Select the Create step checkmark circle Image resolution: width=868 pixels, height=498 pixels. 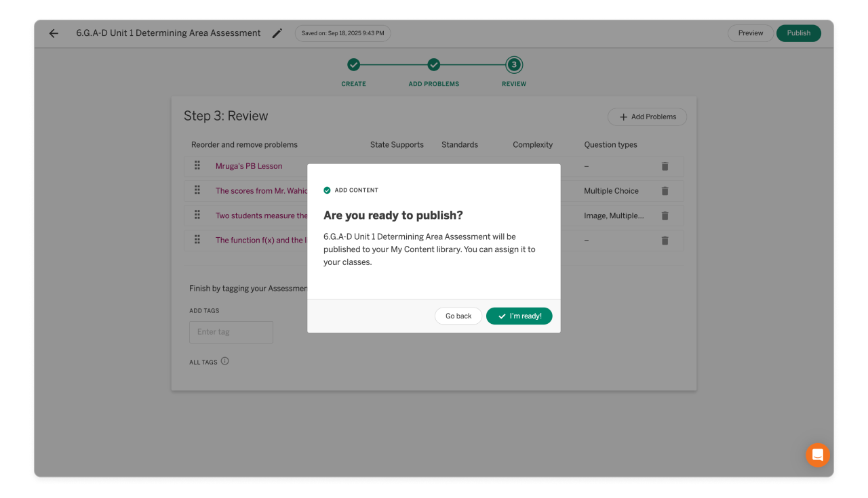353,65
